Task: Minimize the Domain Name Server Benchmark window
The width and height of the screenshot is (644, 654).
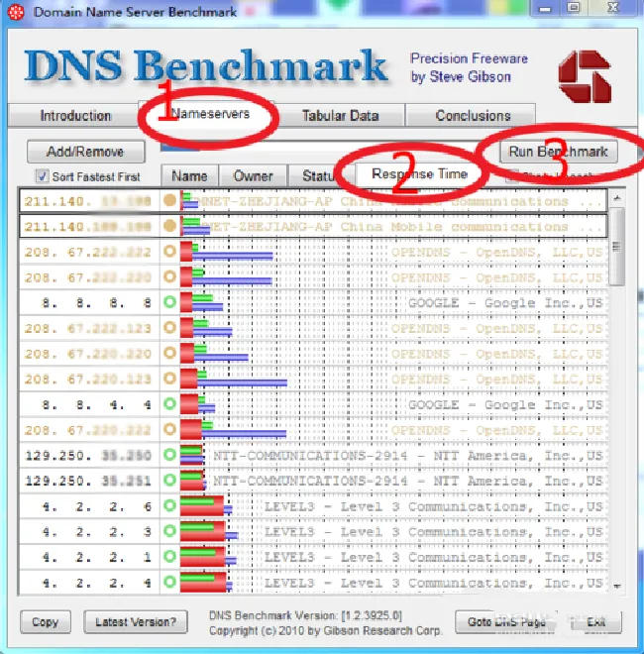Action: (x=545, y=8)
